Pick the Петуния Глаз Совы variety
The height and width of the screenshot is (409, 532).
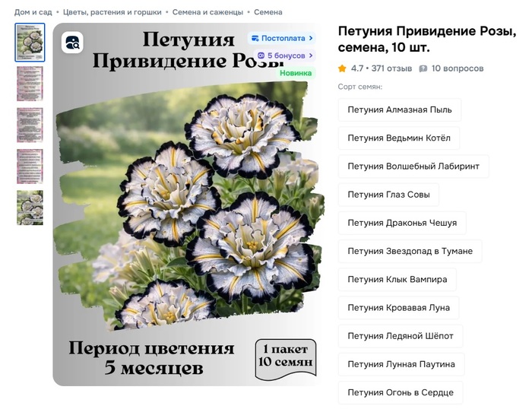388,195
